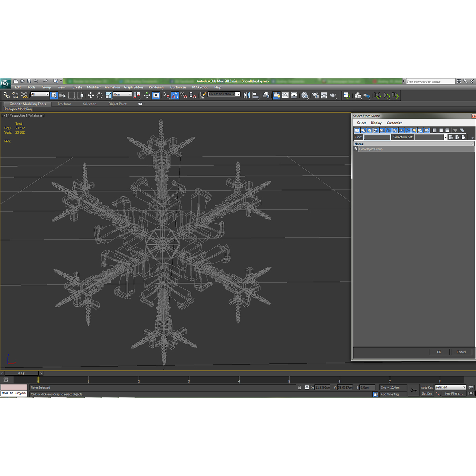The height and width of the screenshot is (476, 476).
Task: Cancel the Select From Scene dialog
Action: tap(461, 352)
